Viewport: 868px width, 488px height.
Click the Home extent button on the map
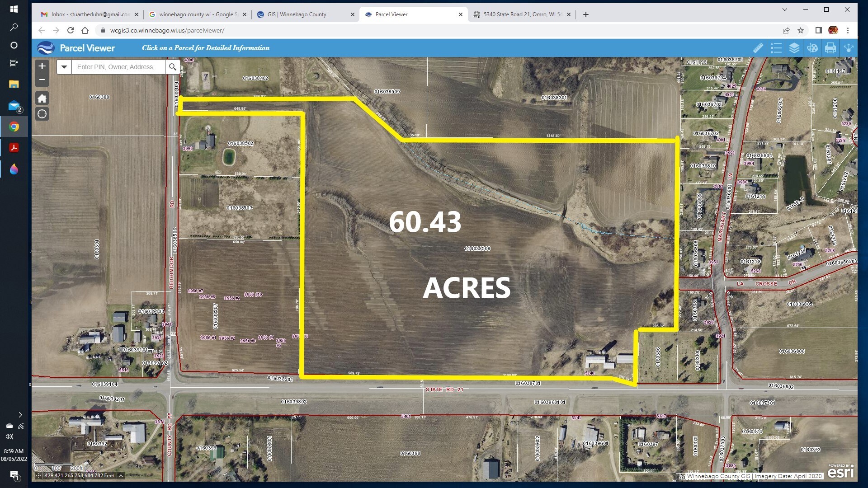point(42,98)
